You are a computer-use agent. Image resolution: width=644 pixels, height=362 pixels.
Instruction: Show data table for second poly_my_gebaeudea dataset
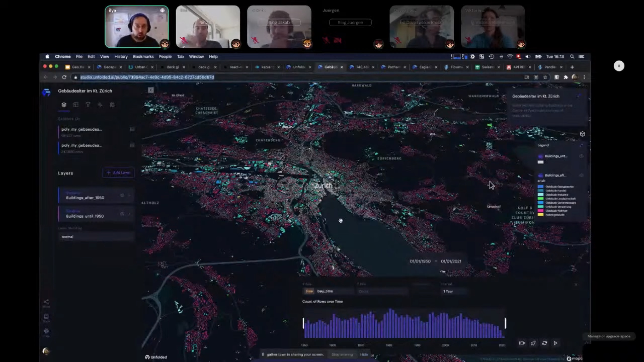click(x=132, y=145)
